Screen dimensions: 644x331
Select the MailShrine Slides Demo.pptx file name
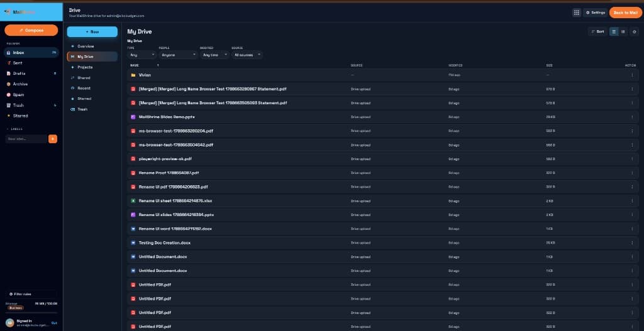[167, 117]
